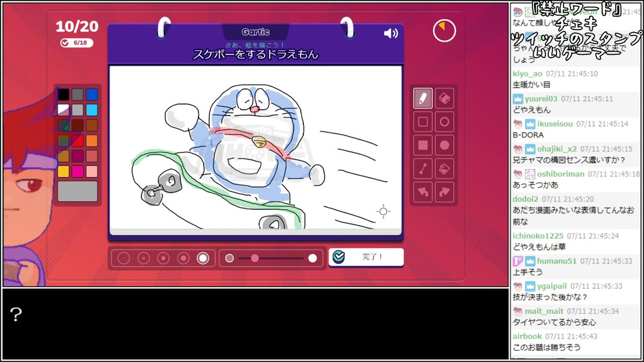Click chat message 上手そう
This screenshot has height=362, width=644.
click(x=527, y=272)
